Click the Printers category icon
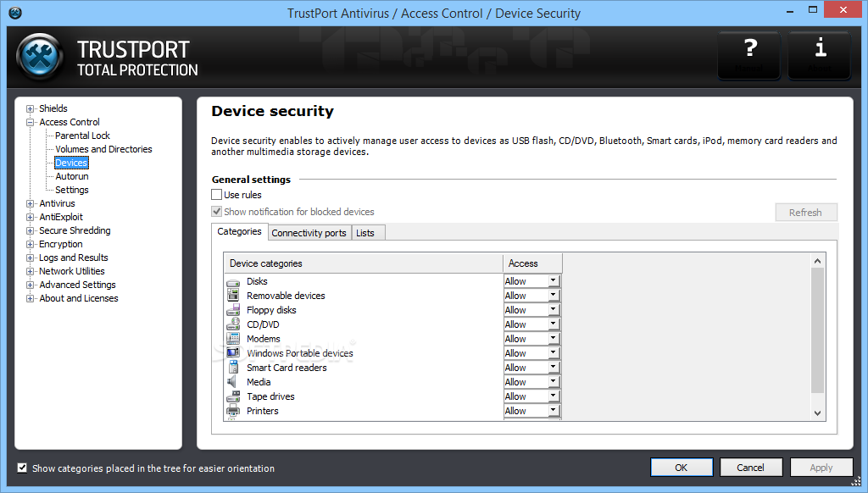Image resolution: width=868 pixels, height=493 pixels. [x=233, y=411]
